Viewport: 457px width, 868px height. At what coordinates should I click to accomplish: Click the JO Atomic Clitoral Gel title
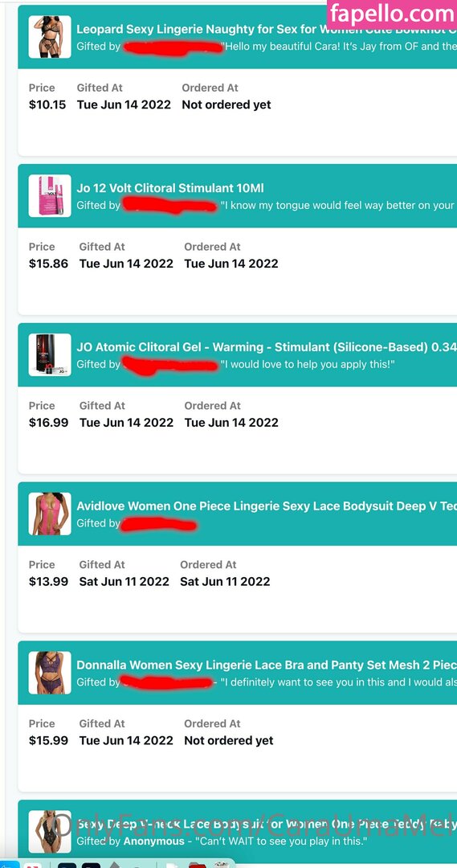coord(267,347)
